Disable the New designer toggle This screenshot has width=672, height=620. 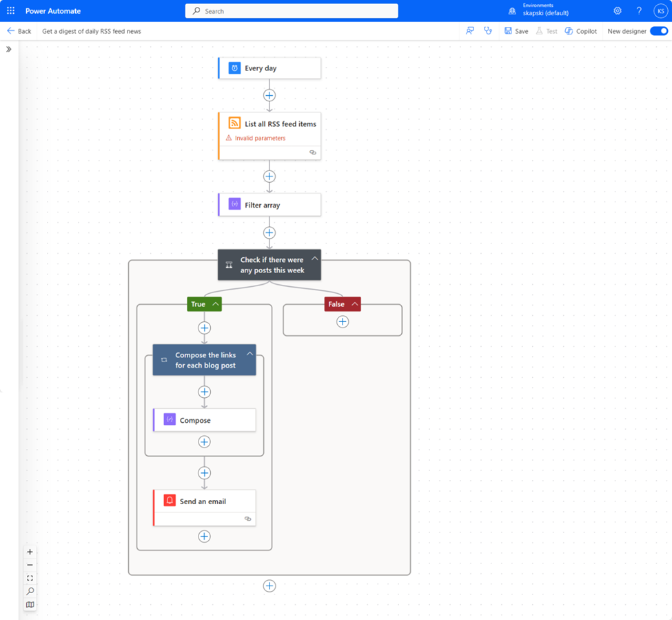click(659, 31)
